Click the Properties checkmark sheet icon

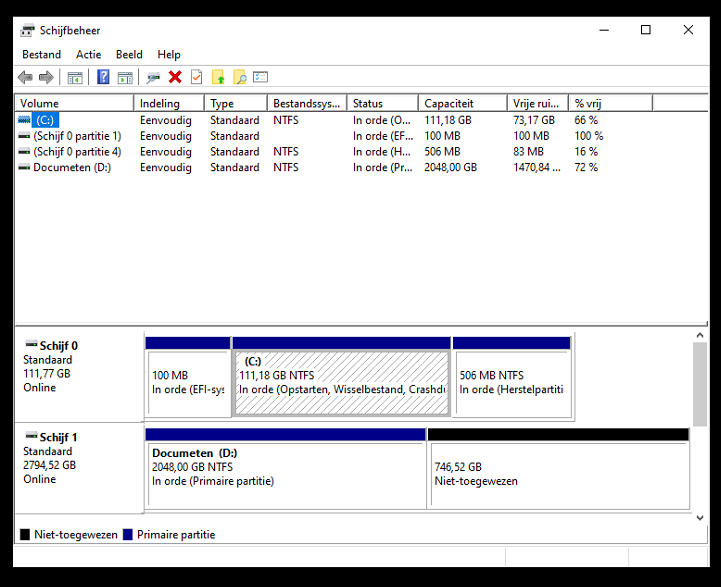[x=197, y=77]
